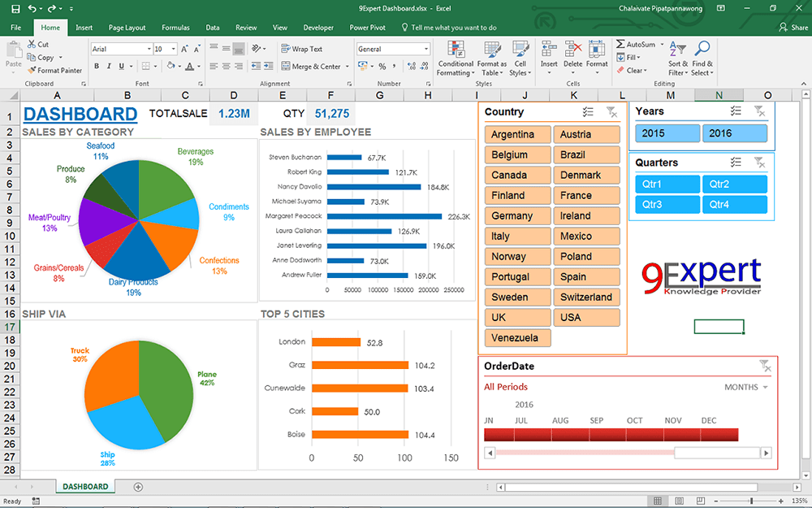Open the Font Size dropdown

point(172,48)
